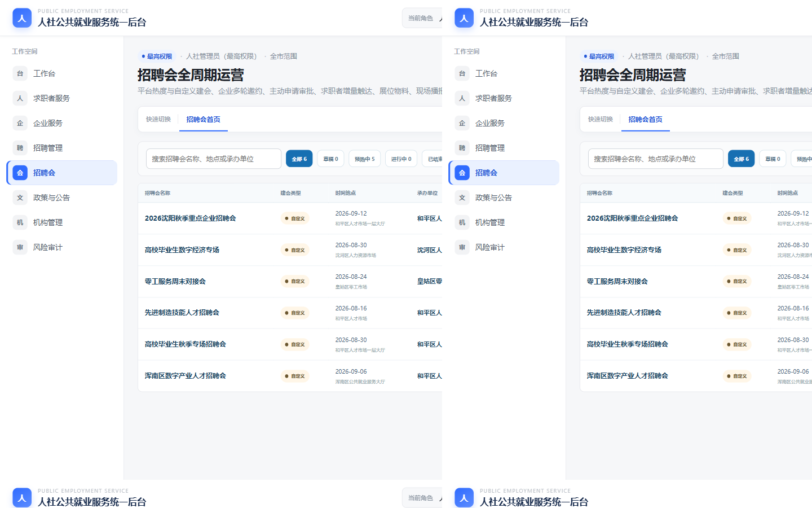Filter by 草稿 0 in the left window

click(x=331, y=159)
